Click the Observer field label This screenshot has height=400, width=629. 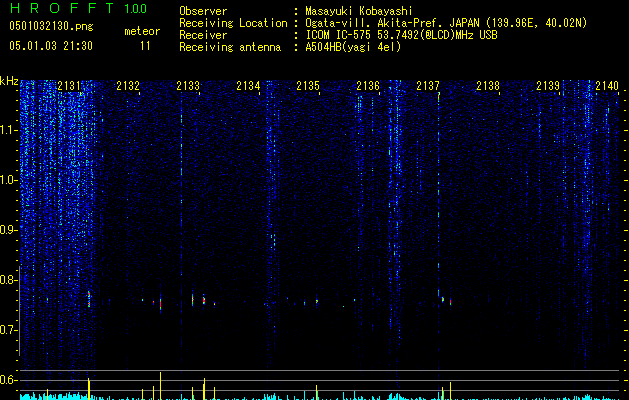point(203,11)
